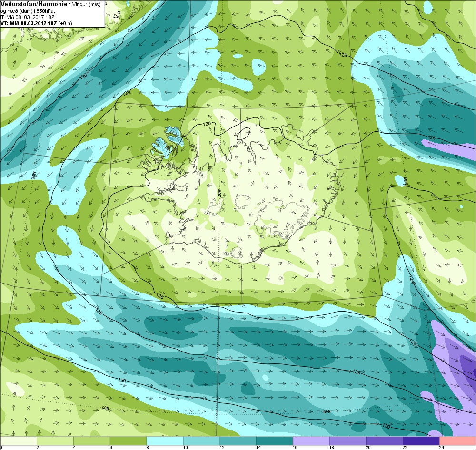Select legend value "20" on the colour scale

pos(368,447)
